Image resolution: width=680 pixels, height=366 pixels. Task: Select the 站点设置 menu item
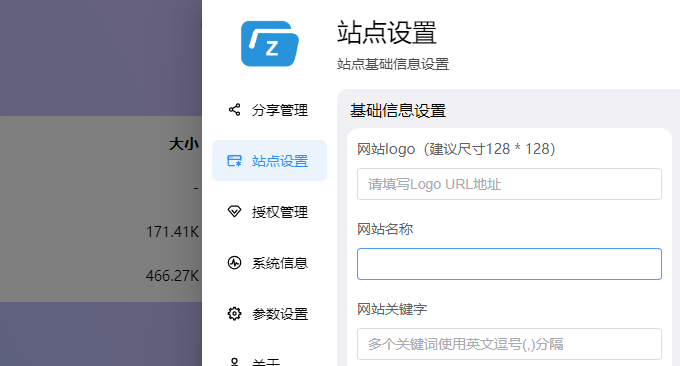coord(269,160)
